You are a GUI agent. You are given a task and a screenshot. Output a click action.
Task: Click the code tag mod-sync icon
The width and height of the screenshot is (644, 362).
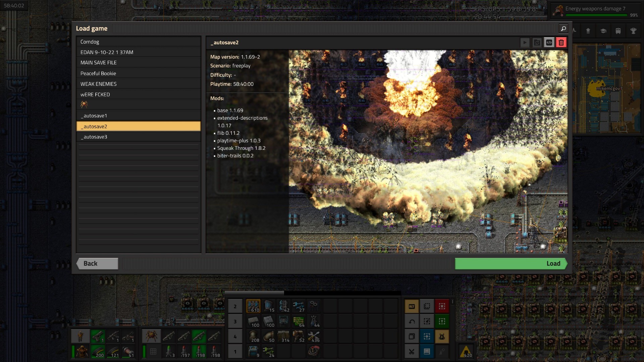tap(549, 43)
